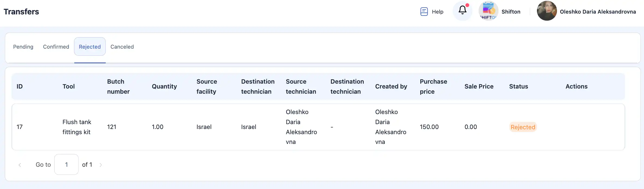Click the Quantity column header

(x=164, y=86)
